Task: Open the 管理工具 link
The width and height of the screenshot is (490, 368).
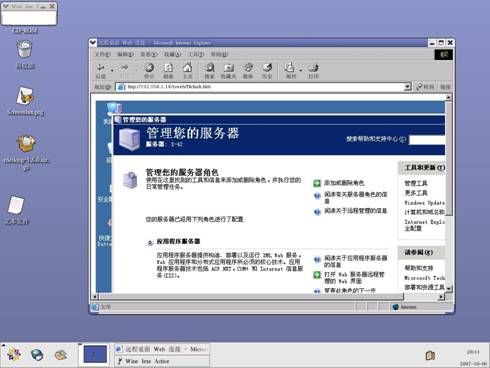Action: [416, 183]
